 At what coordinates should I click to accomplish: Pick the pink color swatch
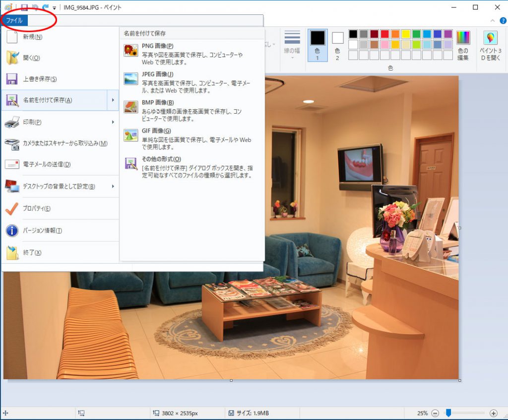tap(384, 44)
